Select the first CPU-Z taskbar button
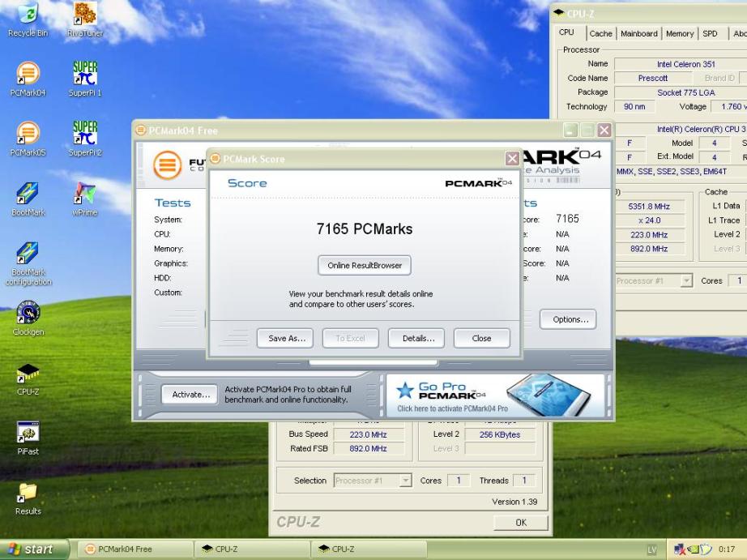The width and height of the screenshot is (747, 560). tap(253, 549)
